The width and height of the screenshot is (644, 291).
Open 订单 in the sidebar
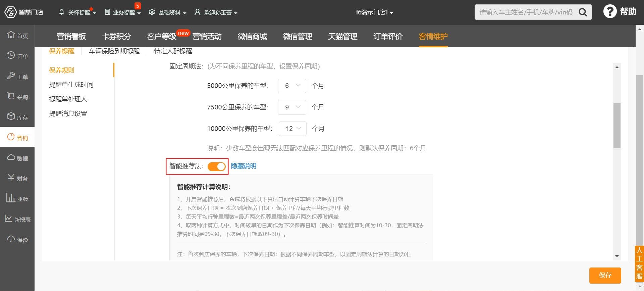pyautogui.click(x=17, y=56)
